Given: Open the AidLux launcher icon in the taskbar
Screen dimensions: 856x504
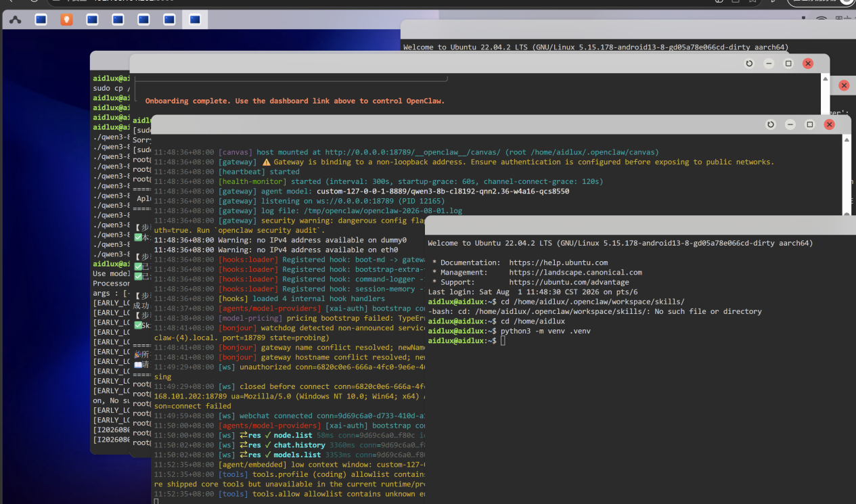Looking at the screenshot, I should point(15,20).
